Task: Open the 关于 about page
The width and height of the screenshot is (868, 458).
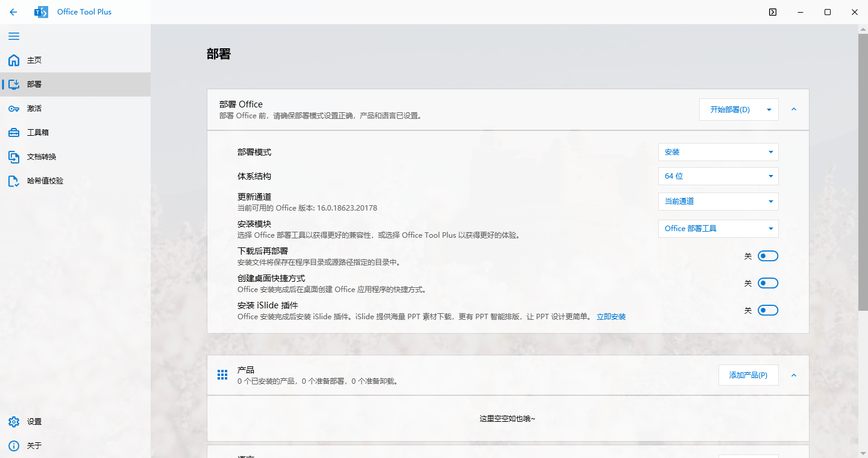Action: pyautogui.click(x=34, y=446)
